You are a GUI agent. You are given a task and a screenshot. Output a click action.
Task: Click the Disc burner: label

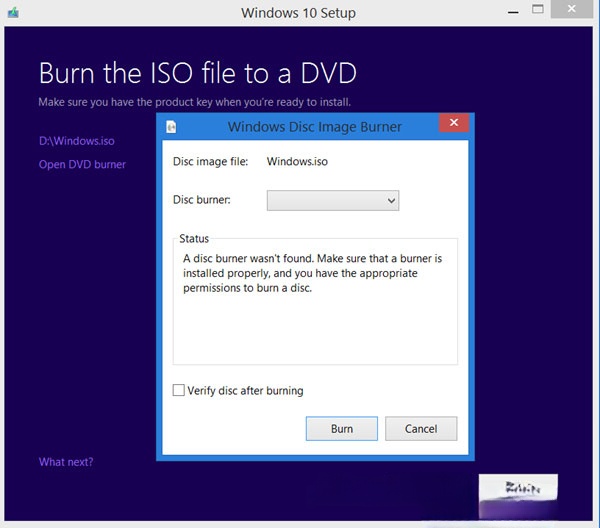pos(202,200)
